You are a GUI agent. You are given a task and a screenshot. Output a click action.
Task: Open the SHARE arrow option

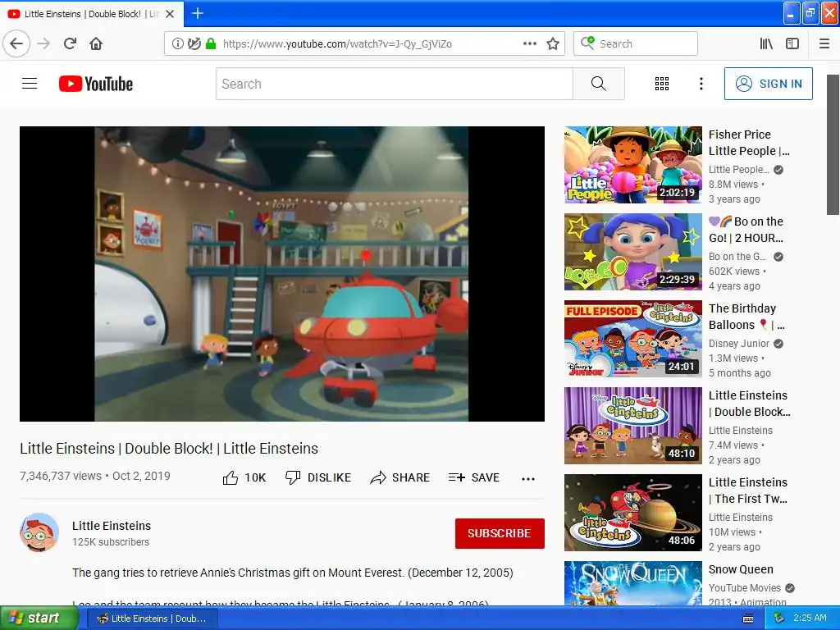[x=399, y=477]
